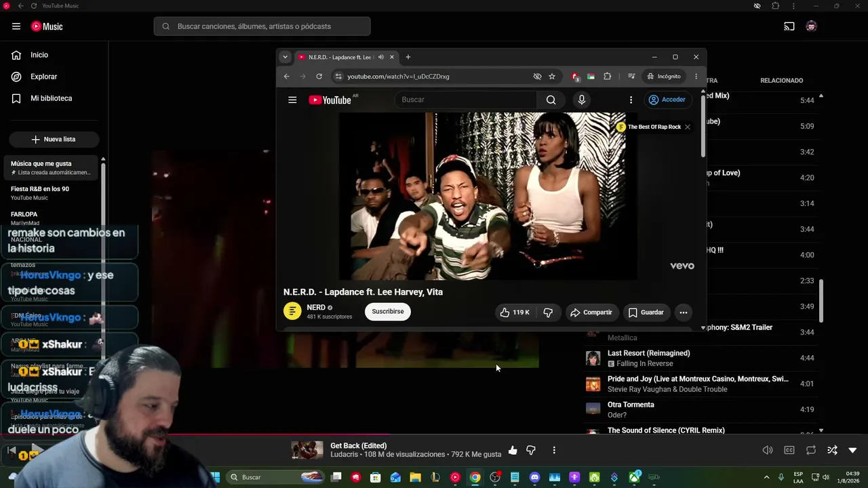Viewport: 868px width, 488px height.
Task: Open the Música que me gusta playlist
Action: (x=51, y=167)
